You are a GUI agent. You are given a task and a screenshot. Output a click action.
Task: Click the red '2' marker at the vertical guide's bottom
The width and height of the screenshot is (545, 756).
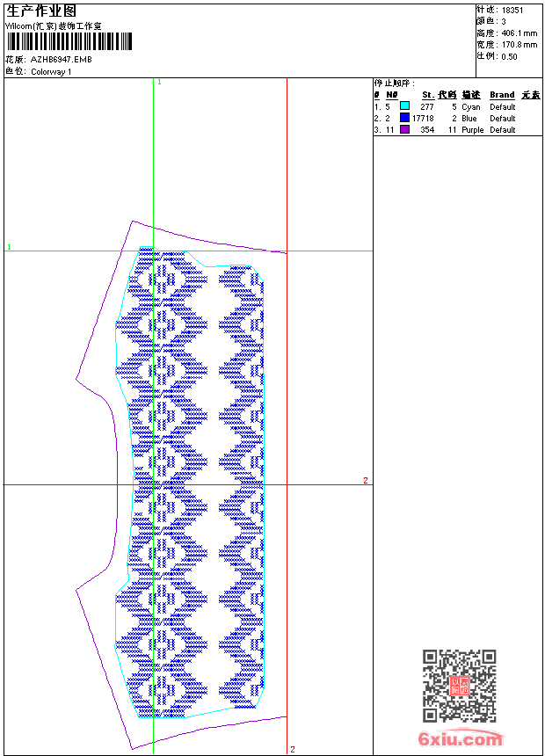(x=292, y=749)
